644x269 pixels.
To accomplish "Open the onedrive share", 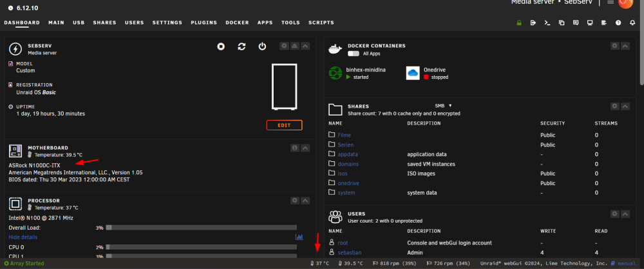I will 348,183.
